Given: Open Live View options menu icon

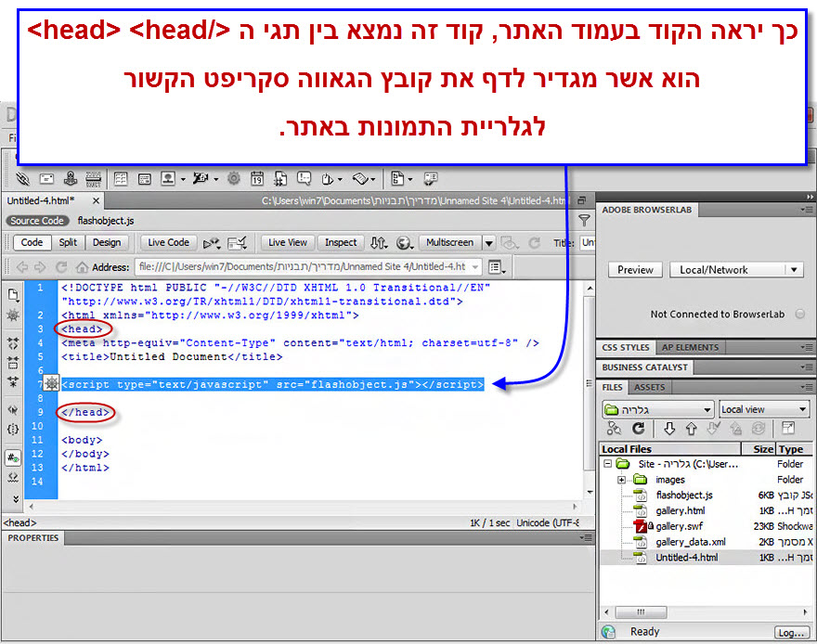Looking at the screenshot, I should (497, 267).
